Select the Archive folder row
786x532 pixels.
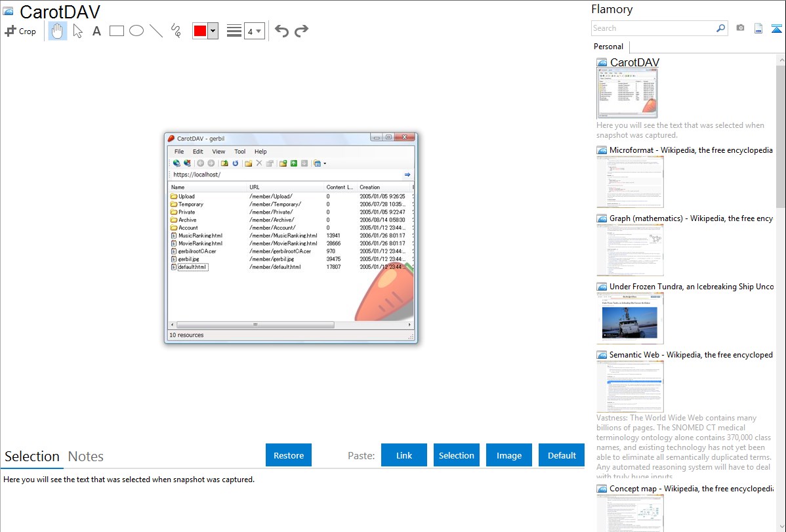click(x=291, y=220)
